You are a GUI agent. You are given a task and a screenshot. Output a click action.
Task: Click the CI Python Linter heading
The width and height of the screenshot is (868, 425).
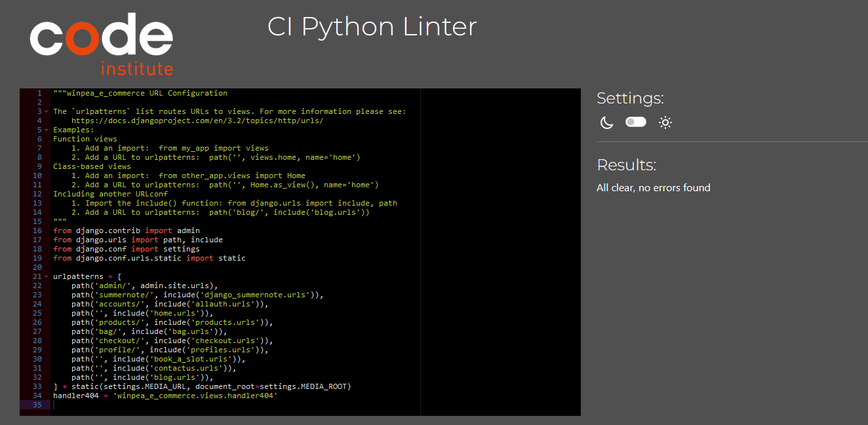[x=372, y=27]
